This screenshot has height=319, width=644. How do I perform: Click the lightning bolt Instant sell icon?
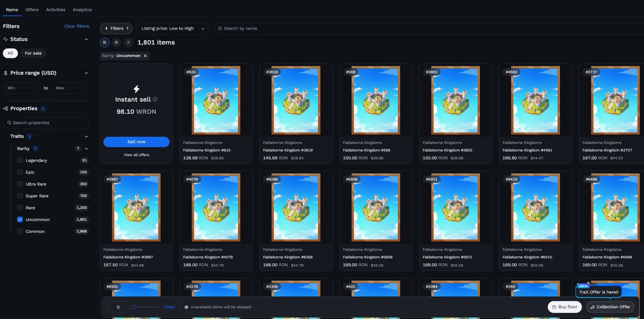pyautogui.click(x=136, y=89)
